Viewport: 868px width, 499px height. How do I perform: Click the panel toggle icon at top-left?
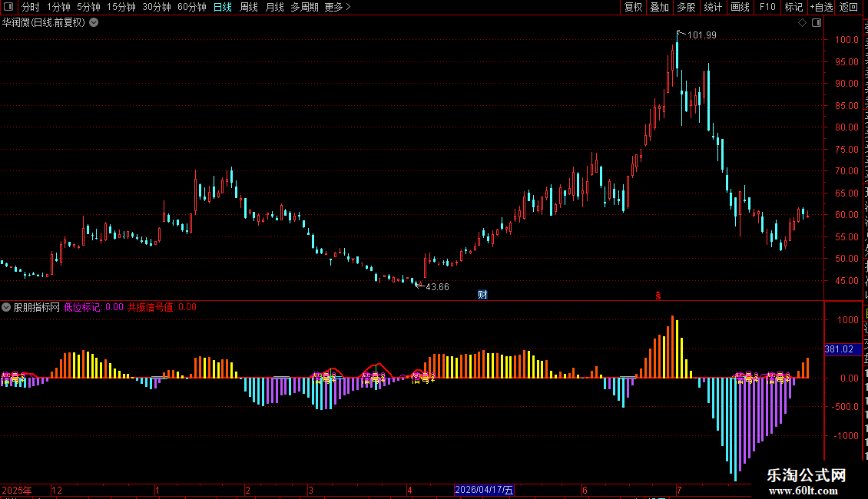pyautogui.click(x=8, y=7)
